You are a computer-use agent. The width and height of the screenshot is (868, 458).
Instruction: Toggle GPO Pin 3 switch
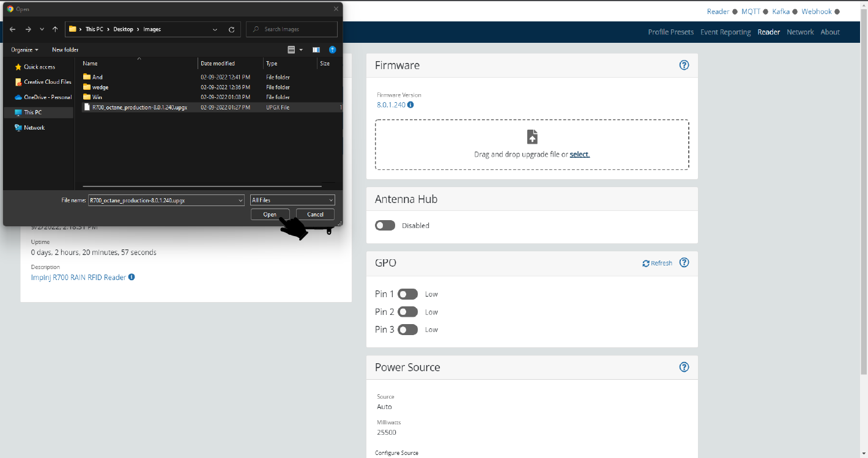click(x=407, y=330)
